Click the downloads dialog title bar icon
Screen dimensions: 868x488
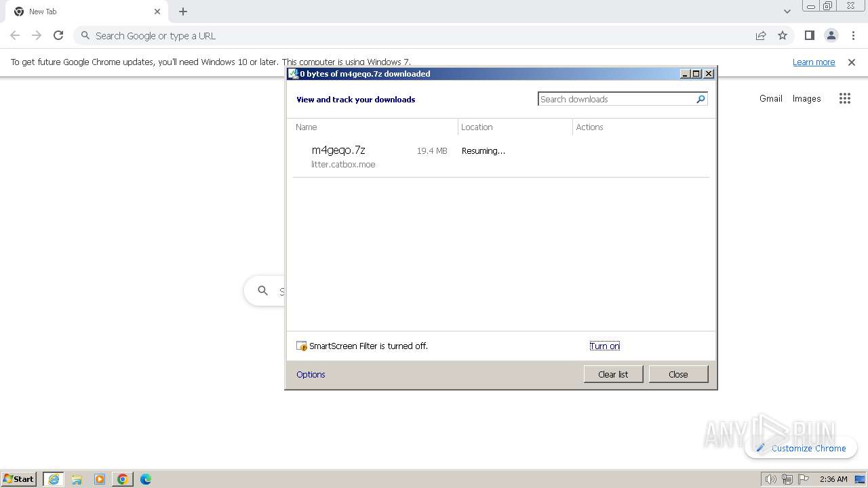click(293, 74)
